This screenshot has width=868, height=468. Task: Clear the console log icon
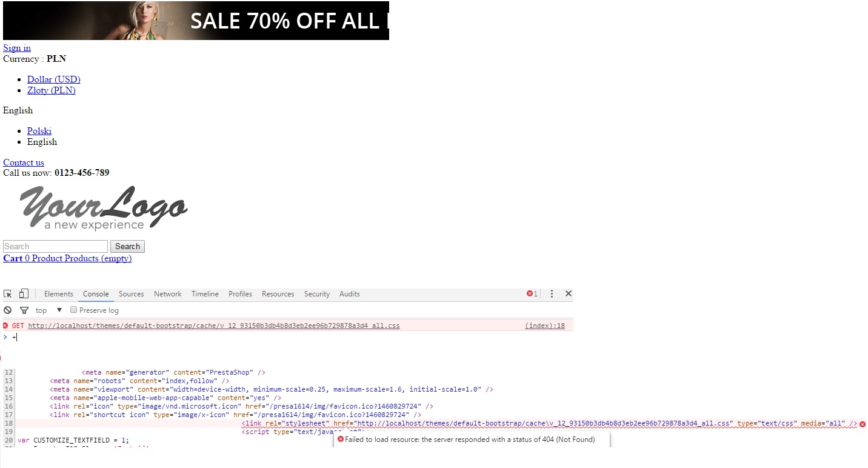[8, 310]
